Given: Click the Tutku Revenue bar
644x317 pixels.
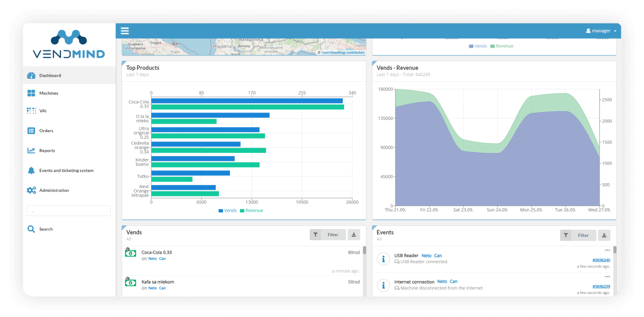Looking at the screenshot, I should click(172, 179).
